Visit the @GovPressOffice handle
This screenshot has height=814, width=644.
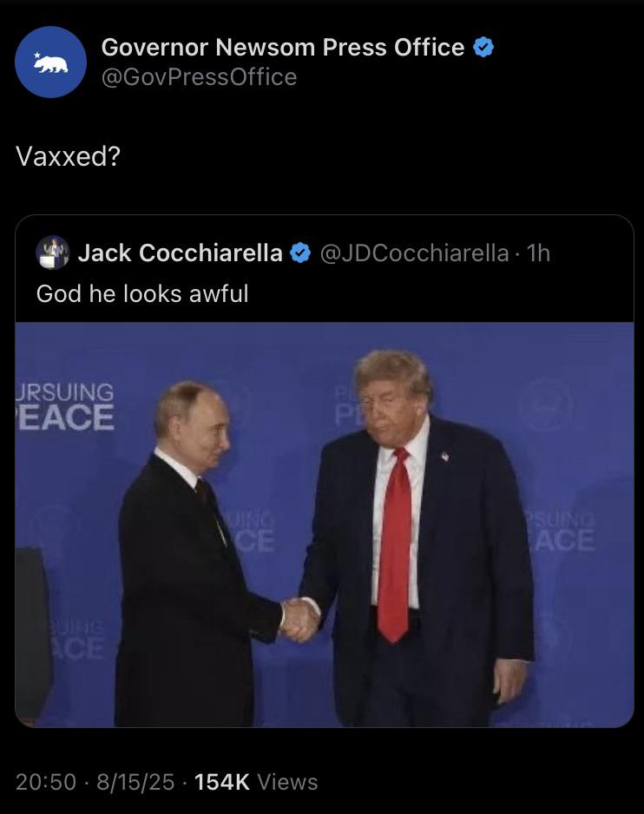199,77
